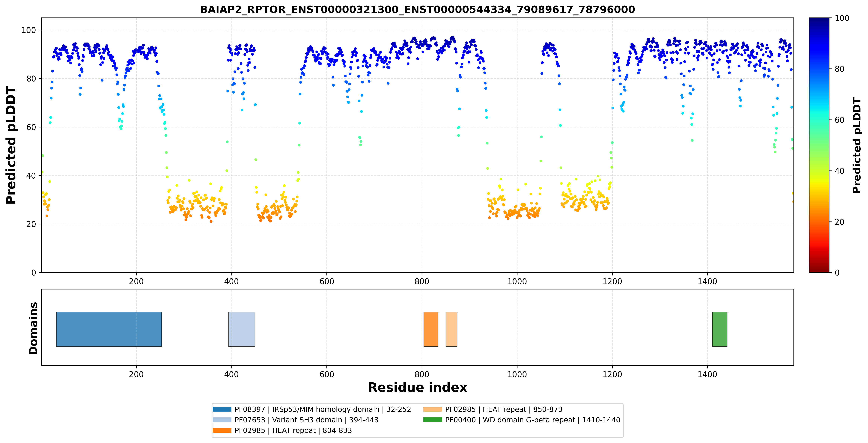Click the plot title BAIAP2_RPTOR text
This screenshot has width=868, height=443.
pyautogui.click(x=418, y=9)
